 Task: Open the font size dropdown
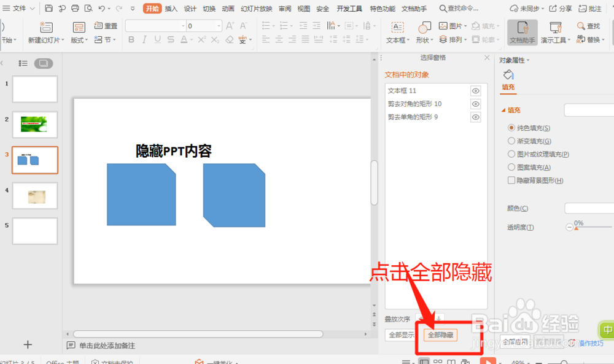point(219,26)
